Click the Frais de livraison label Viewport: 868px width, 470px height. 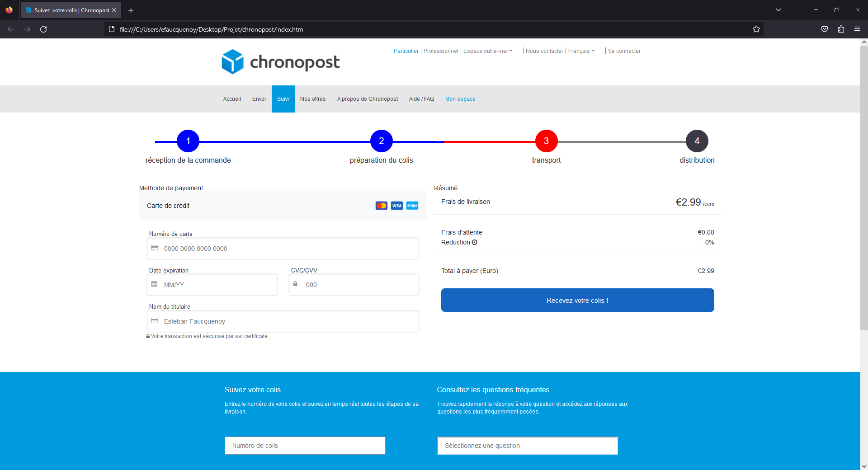pos(466,202)
